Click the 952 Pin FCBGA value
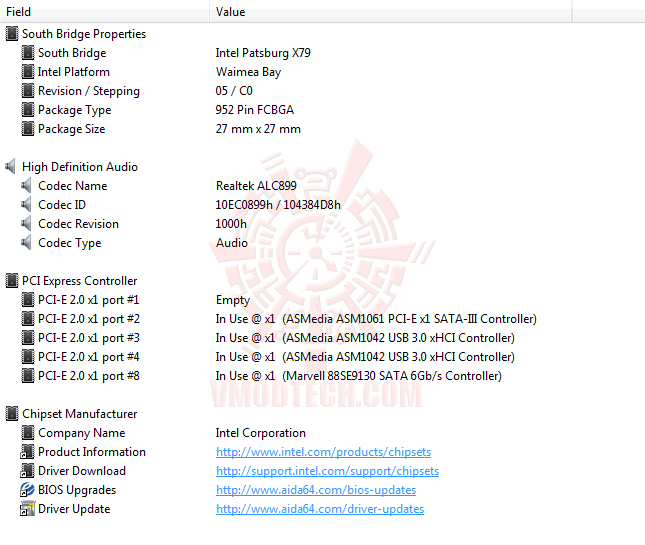Screen dimensions: 645x545 (254, 110)
